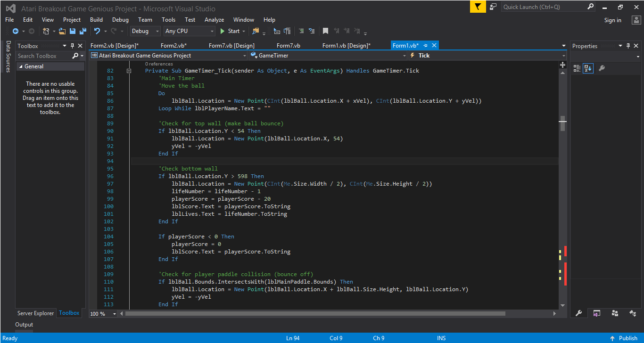Switch to the Form7.vb tab
The image size is (644, 343).
pyautogui.click(x=289, y=46)
